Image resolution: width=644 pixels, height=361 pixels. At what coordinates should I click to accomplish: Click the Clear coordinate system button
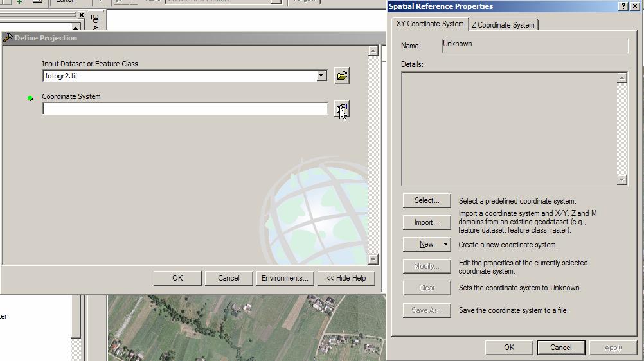[x=427, y=288]
